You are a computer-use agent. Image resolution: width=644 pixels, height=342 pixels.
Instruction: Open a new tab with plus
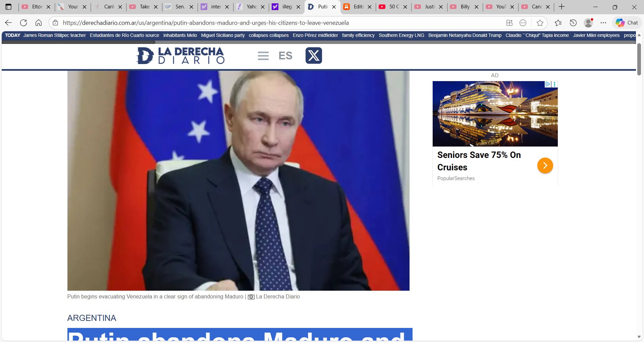(x=562, y=7)
